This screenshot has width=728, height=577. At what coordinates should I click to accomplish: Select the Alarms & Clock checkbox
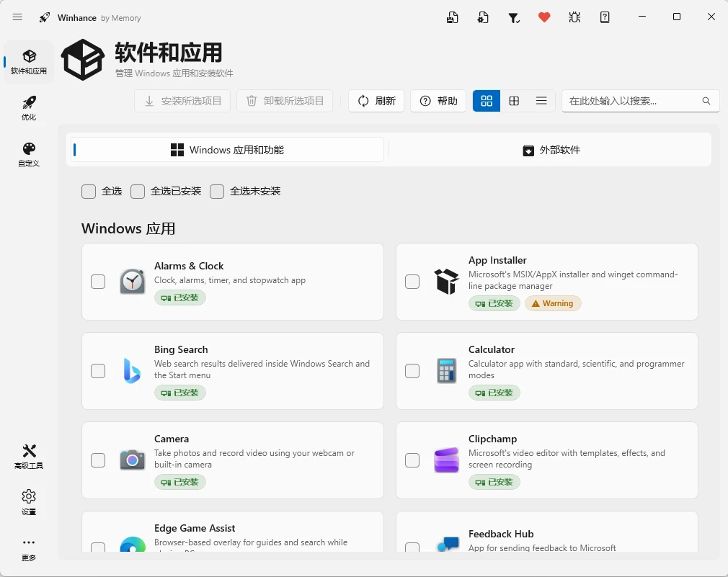coord(98,282)
